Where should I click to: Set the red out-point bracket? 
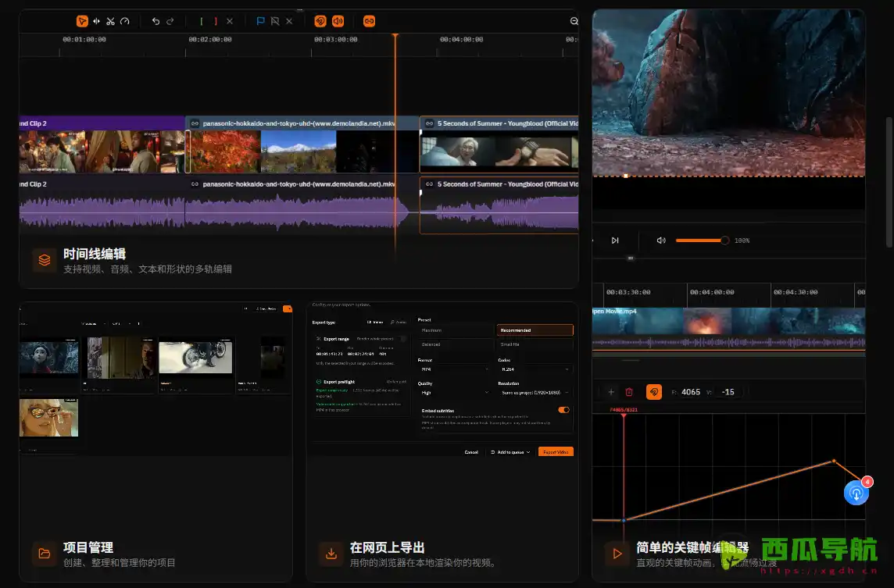click(216, 21)
